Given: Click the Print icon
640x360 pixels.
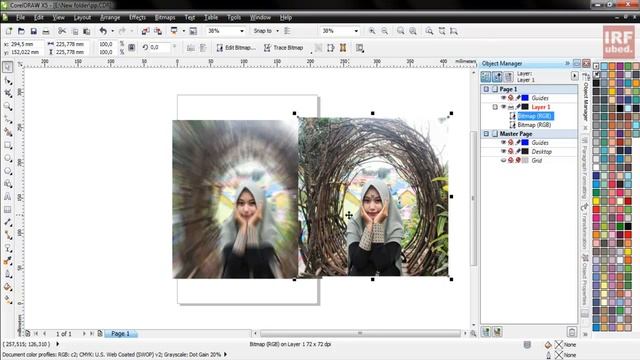Looking at the screenshot, I should pyautogui.click(x=46, y=31).
